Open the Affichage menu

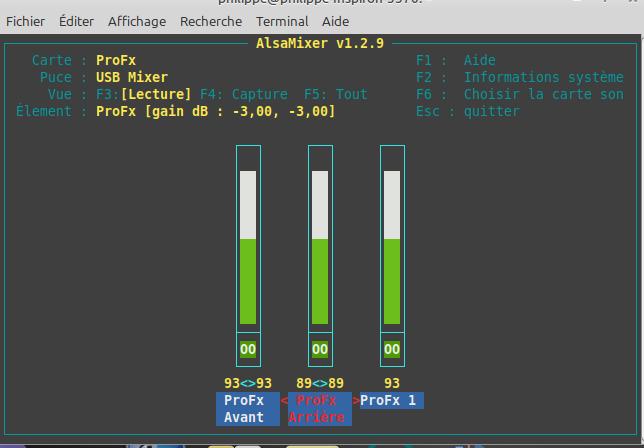pos(137,21)
